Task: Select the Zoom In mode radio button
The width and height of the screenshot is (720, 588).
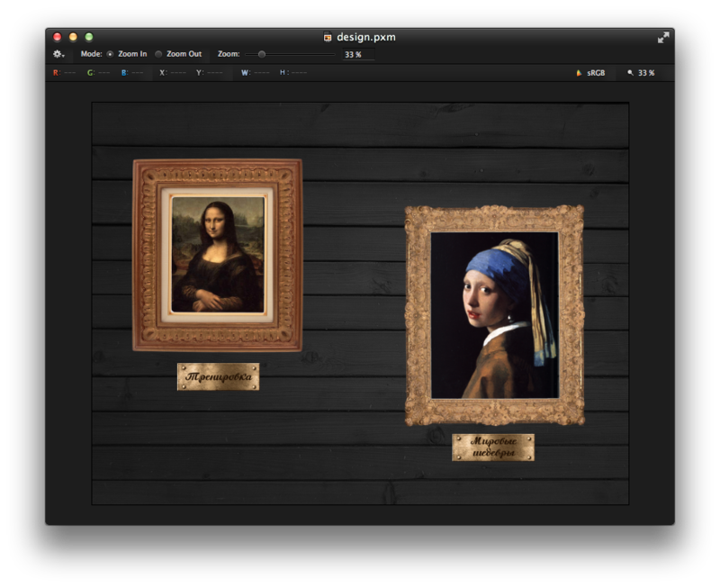Action: [x=110, y=54]
